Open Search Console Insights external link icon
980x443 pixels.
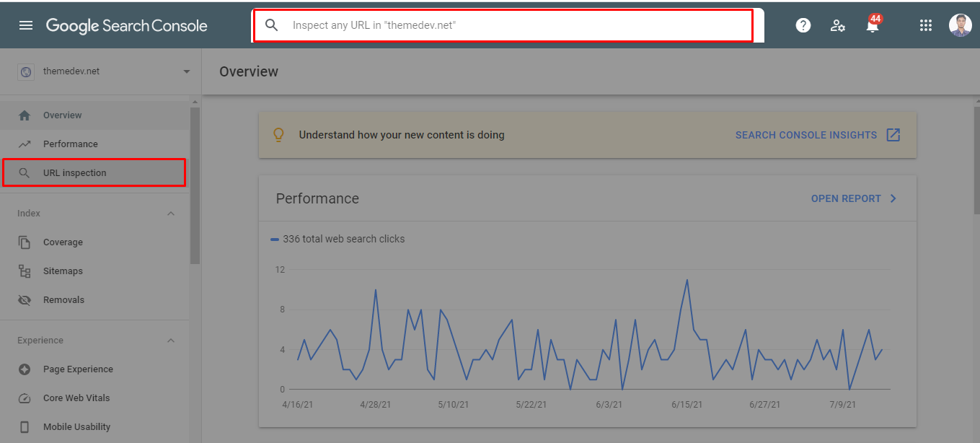click(x=893, y=135)
